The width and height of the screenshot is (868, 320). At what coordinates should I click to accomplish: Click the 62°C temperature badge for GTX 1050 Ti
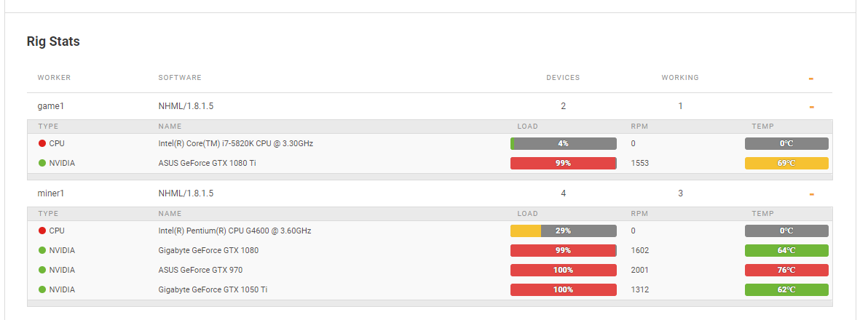pyautogui.click(x=786, y=289)
